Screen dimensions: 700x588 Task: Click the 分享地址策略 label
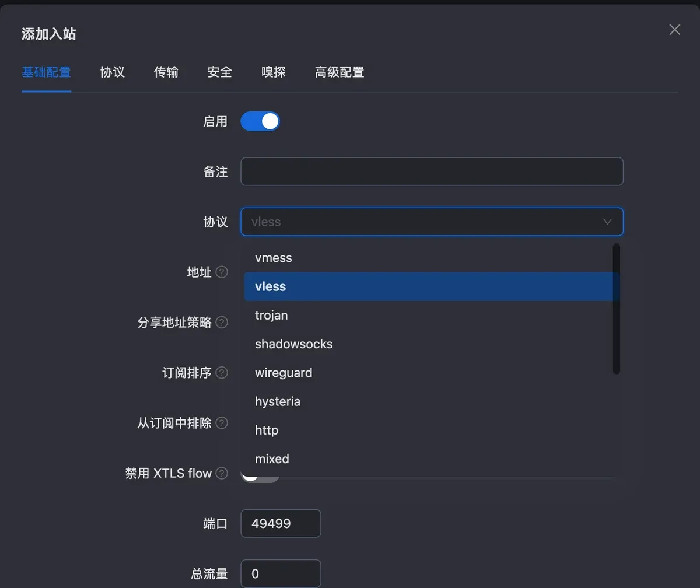pyautogui.click(x=174, y=322)
